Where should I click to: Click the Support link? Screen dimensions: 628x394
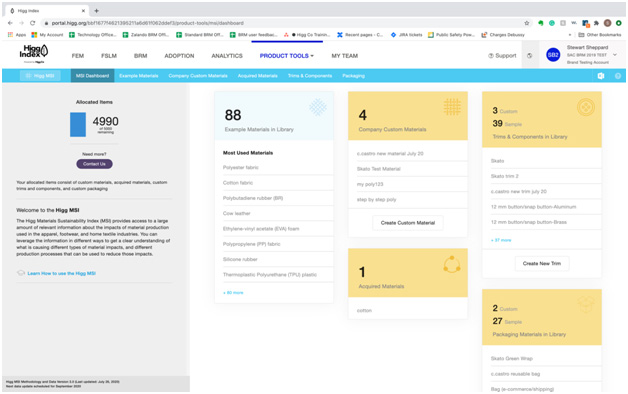tap(502, 56)
